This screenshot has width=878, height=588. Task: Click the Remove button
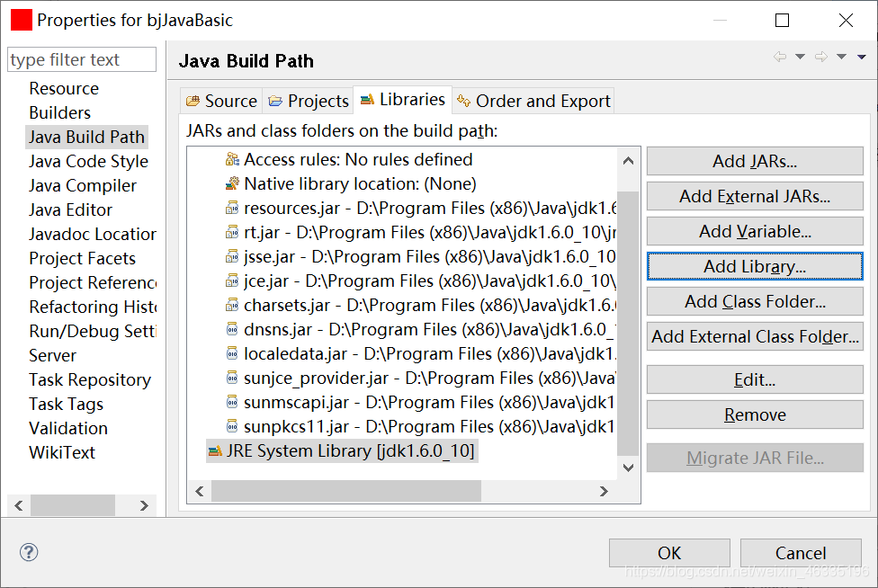point(755,414)
